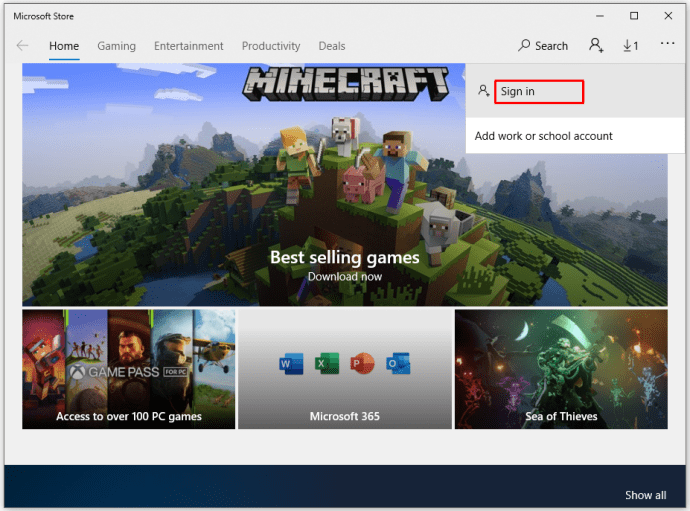Click the Word icon on Microsoft 365 tile

click(x=291, y=364)
